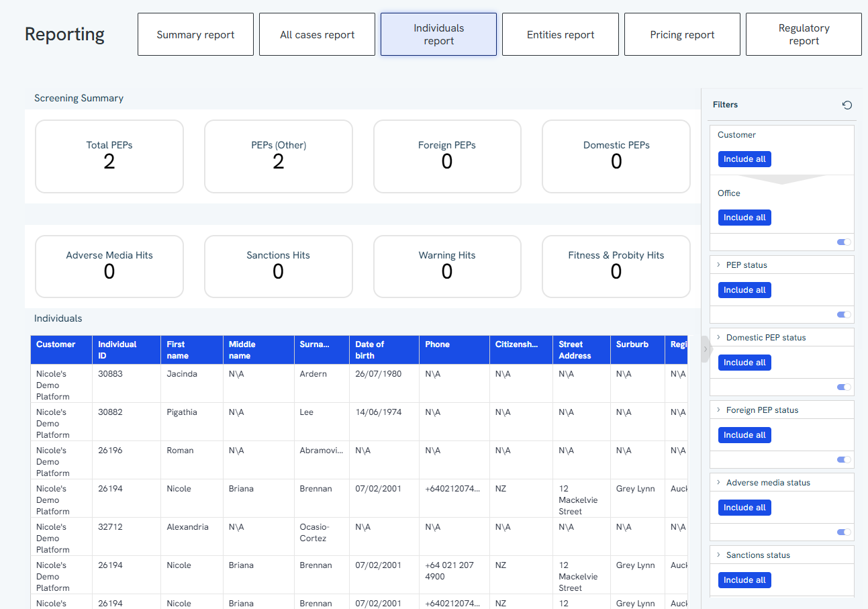
Task: Click first name Pigathia
Action: click(x=182, y=412)
